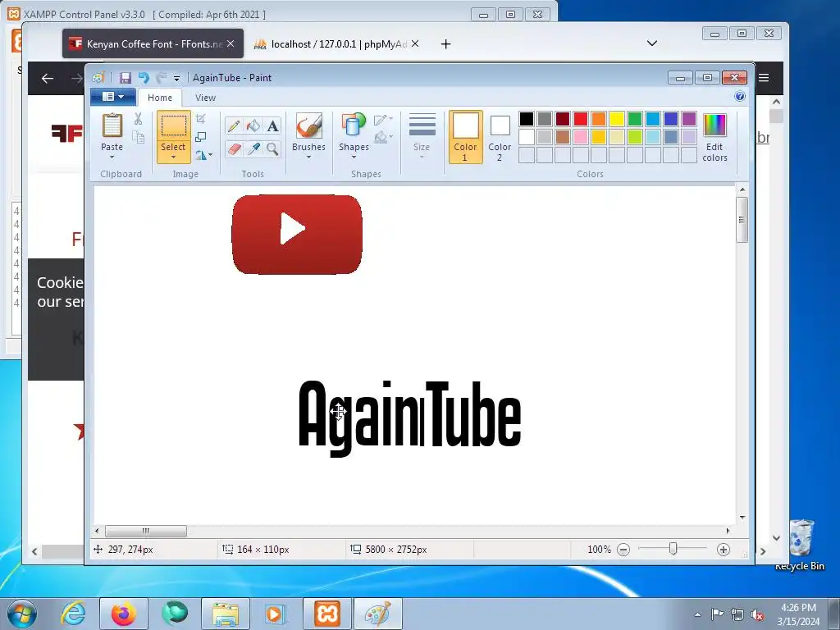Click the muted volume icon in system tray

(757, 614)
